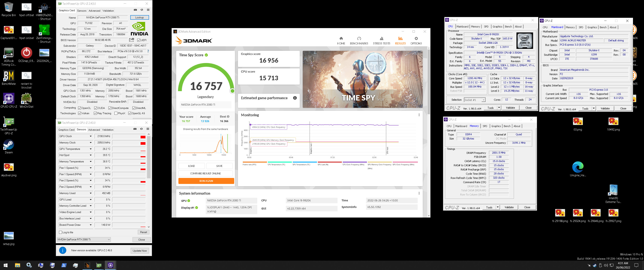The height and width of the screenshot is (270, 644).
Task: Click the Lookup button in GPU-Z
Action: tap(139, 17)
